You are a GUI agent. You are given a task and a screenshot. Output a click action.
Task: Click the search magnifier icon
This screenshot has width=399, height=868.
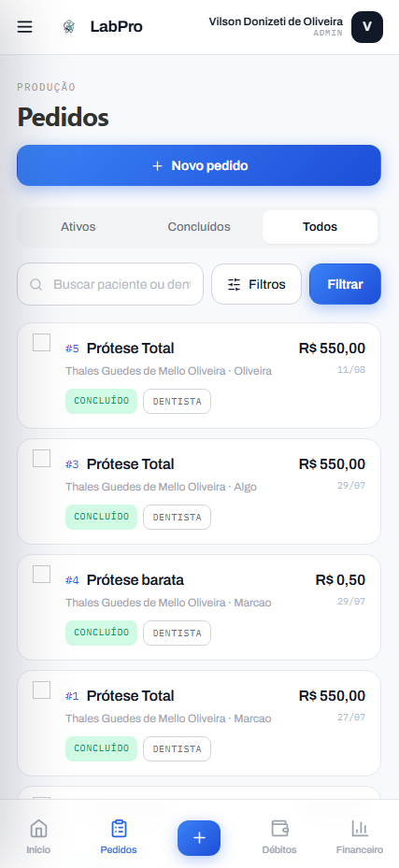[x=36, y=285]
